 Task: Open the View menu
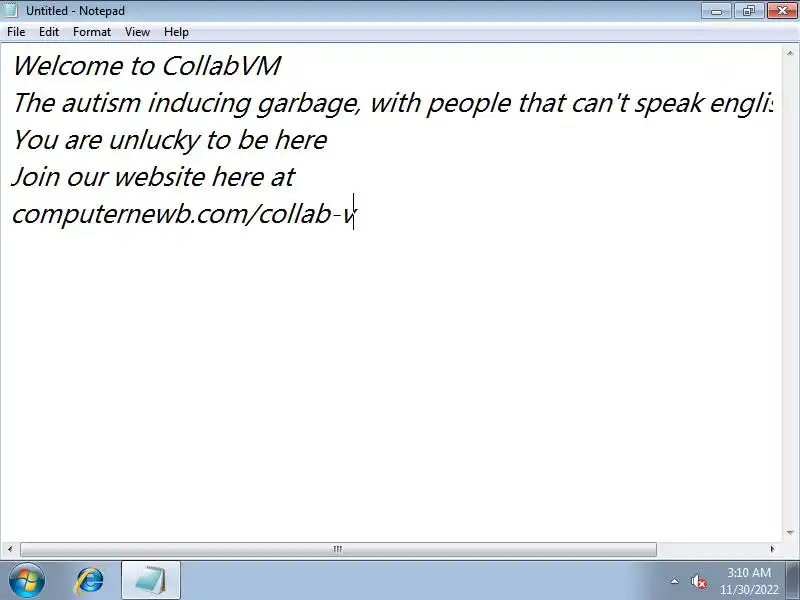point(137,32)
